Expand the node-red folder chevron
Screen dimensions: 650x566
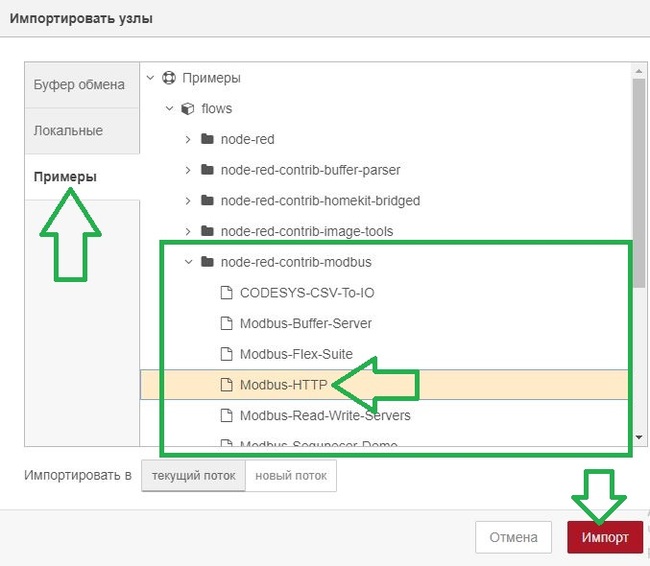pos(188,139)
